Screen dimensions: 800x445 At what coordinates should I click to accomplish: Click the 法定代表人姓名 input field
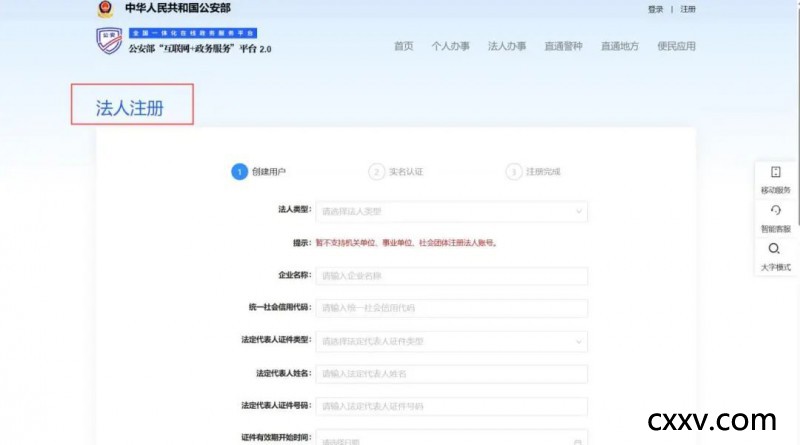[x=451, y=373]
